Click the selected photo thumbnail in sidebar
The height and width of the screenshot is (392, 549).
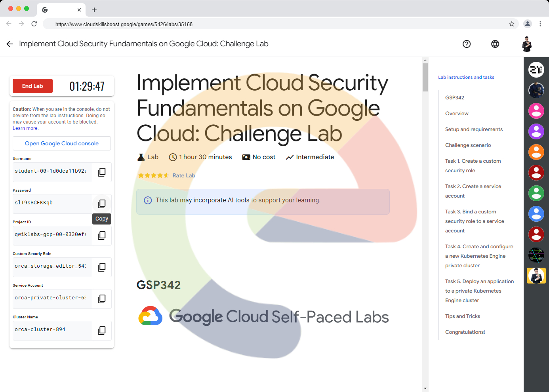[536, 276]
